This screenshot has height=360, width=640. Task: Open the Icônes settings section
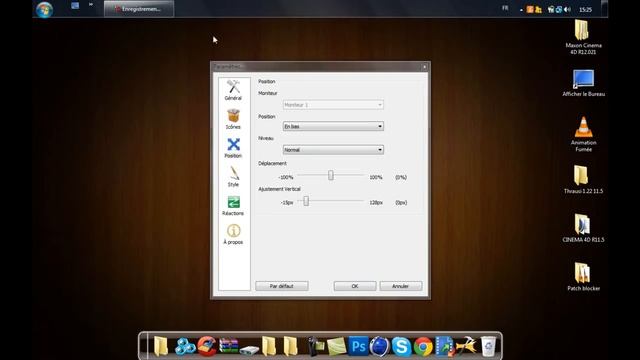point(233,119)
